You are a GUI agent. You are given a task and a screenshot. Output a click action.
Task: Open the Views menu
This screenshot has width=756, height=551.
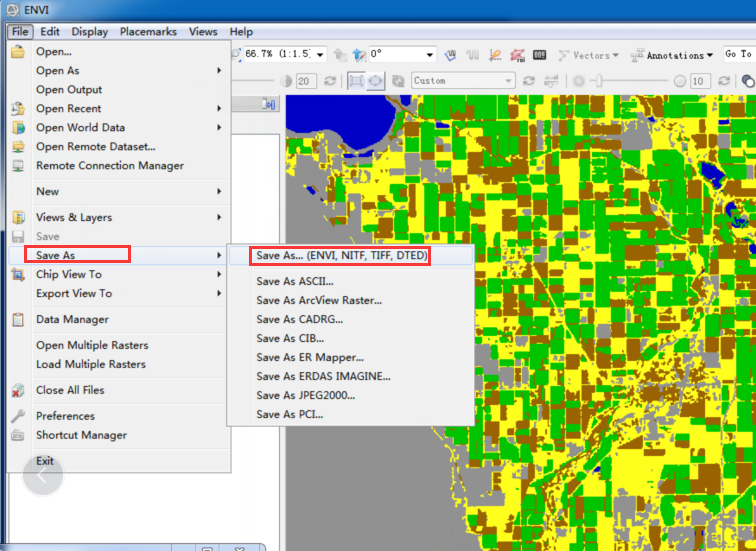click(x=203, y=32)
